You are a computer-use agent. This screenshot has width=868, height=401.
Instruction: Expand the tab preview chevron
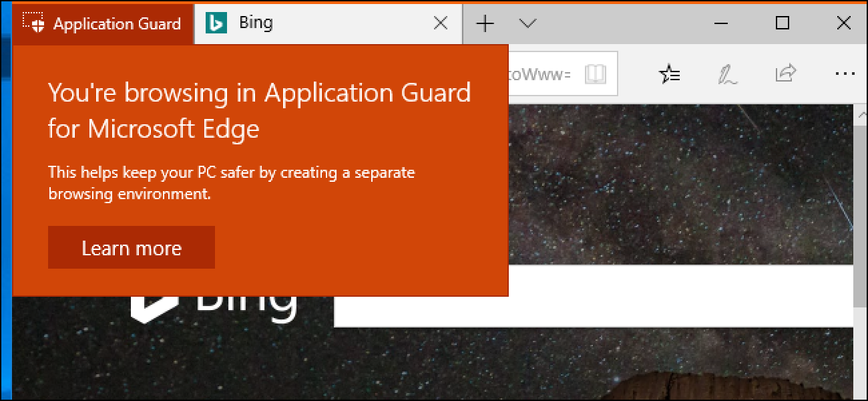point(527,23)
